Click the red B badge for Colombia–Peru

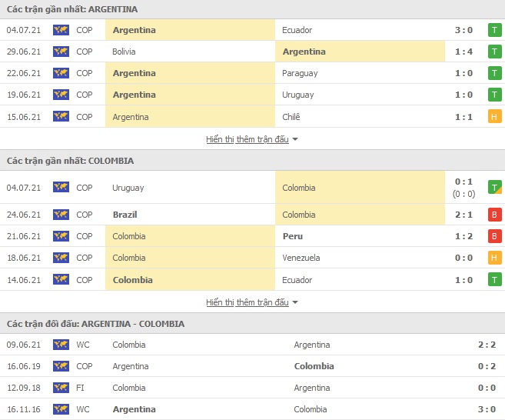click(495, 236)
